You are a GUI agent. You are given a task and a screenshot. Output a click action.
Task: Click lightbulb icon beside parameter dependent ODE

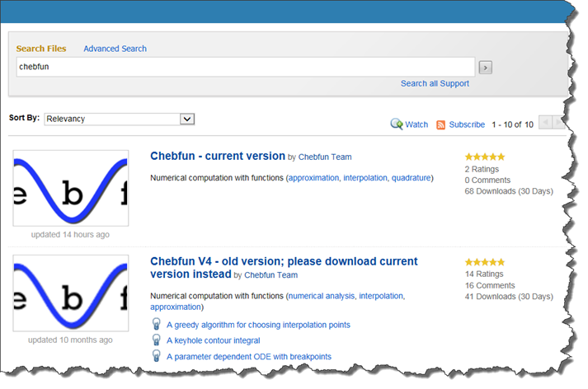coord(156,356)
